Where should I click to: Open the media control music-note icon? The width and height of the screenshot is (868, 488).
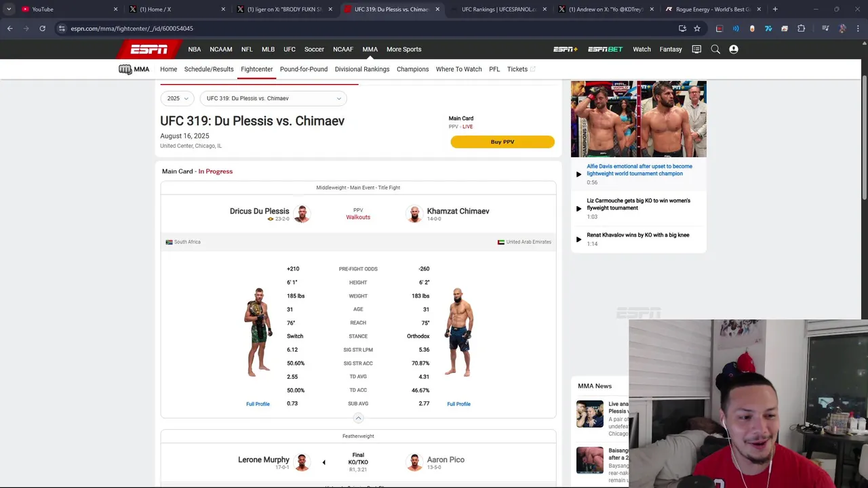click(825, 28)
